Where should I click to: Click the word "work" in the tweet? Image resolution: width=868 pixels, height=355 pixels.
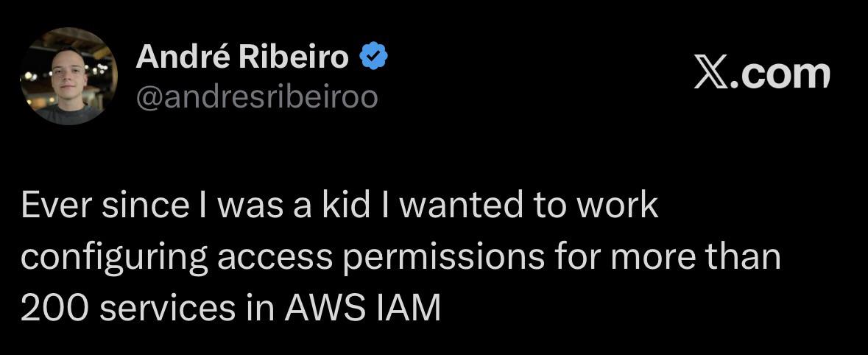click(x=616, y=205)
